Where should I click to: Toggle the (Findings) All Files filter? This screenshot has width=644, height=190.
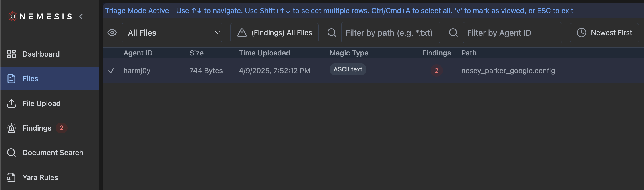point(274,32)
